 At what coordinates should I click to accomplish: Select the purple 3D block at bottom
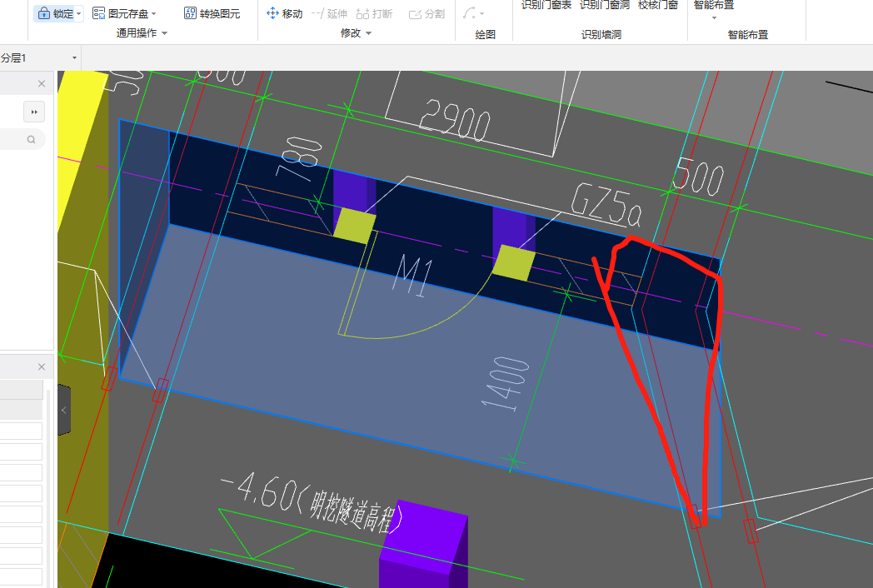pyautogui.click(x=424, y=545)
